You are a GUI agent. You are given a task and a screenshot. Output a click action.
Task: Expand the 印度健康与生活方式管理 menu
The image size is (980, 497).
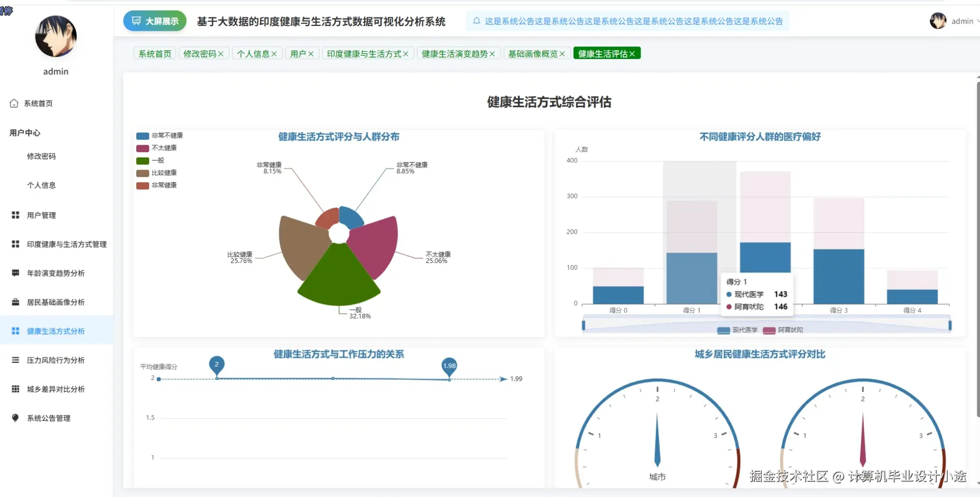[64, 244]
